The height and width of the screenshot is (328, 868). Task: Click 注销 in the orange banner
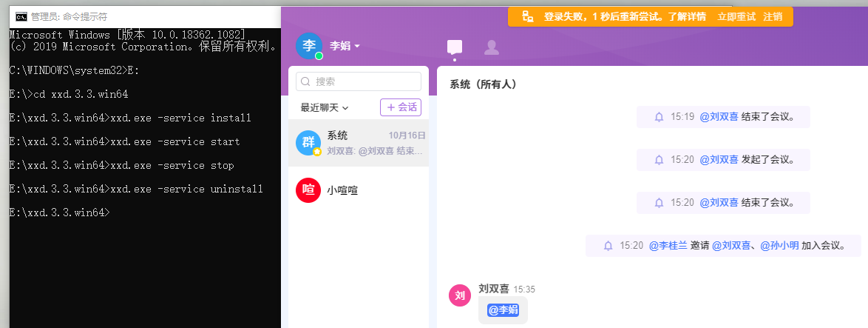(x=773, y=16)
